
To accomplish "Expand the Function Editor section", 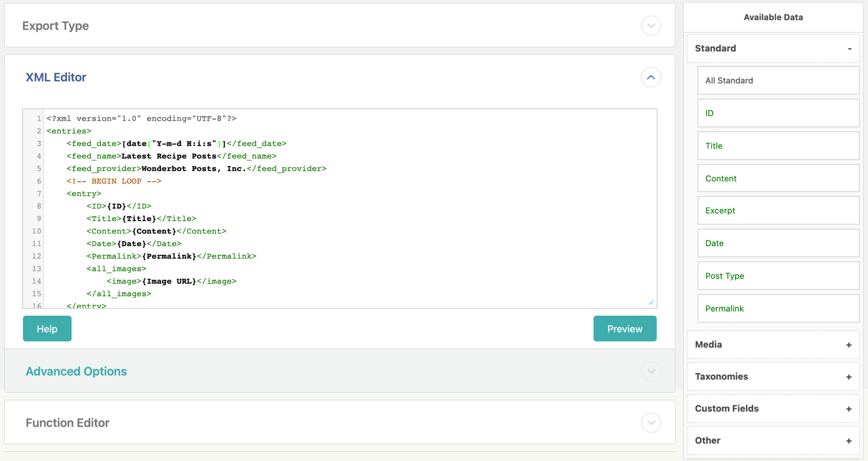I will 651,422.
